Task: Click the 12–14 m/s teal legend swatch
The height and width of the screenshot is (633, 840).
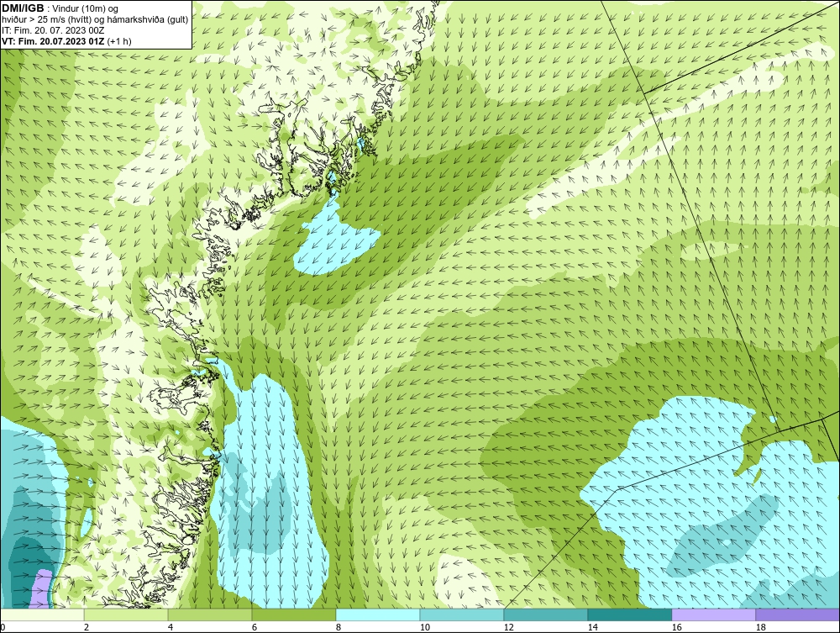Action: pyautogui.click(x=546, y=615)
